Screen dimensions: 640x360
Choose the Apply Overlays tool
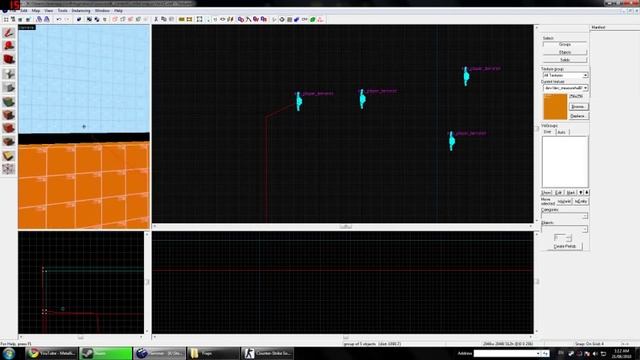[9, 142]
